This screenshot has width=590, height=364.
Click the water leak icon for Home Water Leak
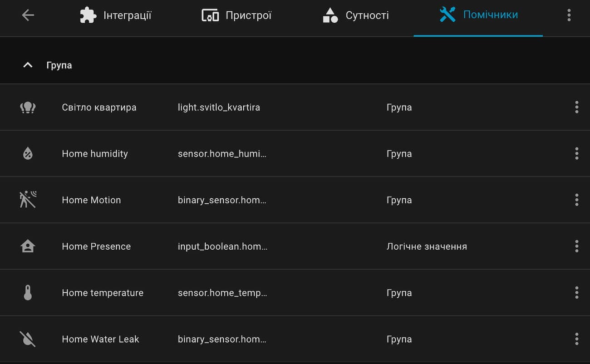click(28, 339)
